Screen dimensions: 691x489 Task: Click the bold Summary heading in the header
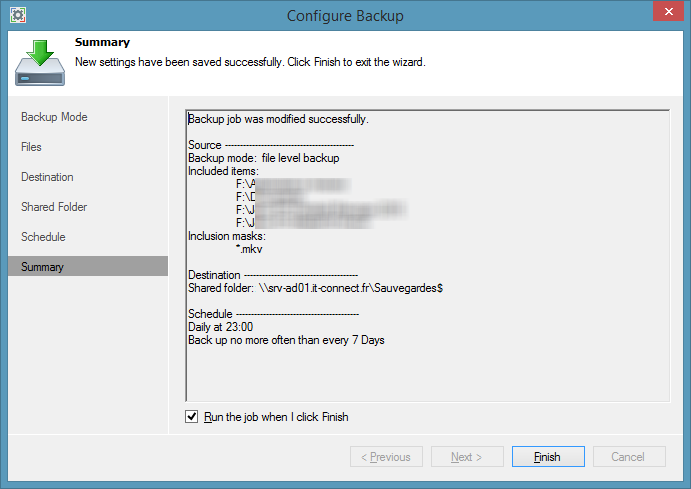pyautogui.click(x=102, y=42)
